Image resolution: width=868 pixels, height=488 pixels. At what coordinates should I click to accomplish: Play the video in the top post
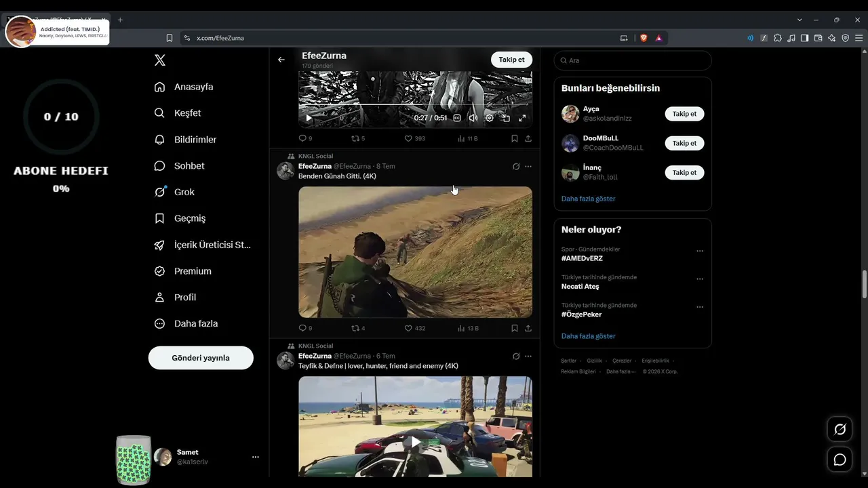pyautogui.click(x=309, y=118)
